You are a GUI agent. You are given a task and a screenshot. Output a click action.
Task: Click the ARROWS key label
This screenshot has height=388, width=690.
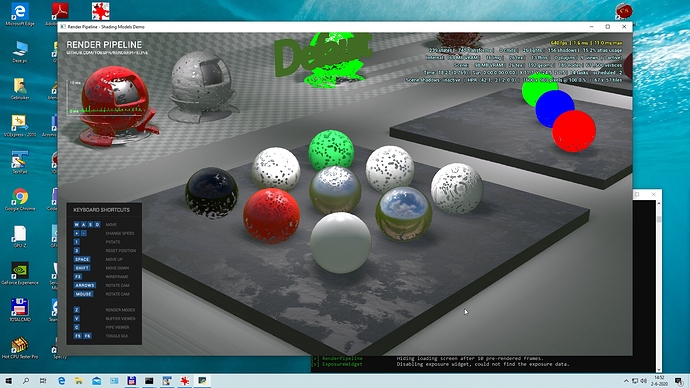click(x=84, y=286)
